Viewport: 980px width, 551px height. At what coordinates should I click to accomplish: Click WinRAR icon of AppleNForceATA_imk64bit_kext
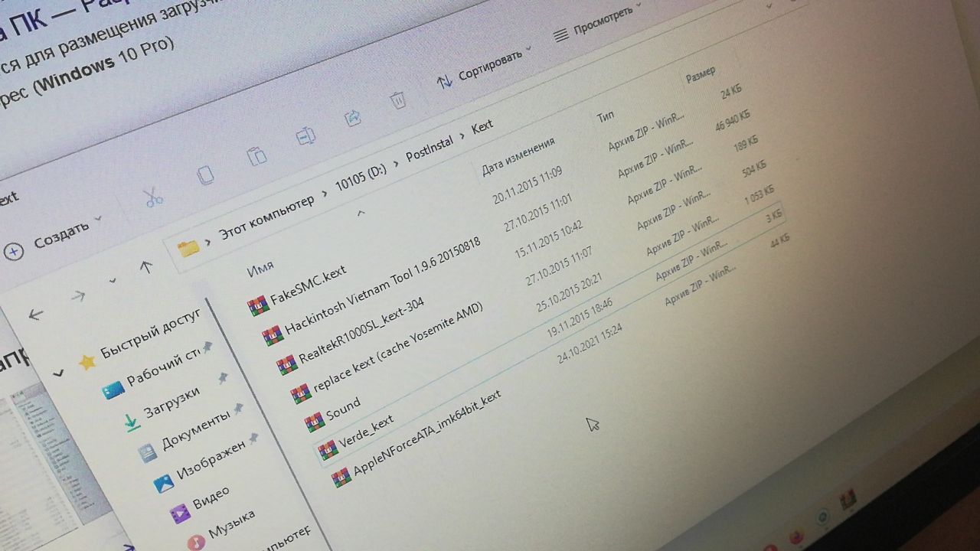pyautogui.click(x=341, y=478)
